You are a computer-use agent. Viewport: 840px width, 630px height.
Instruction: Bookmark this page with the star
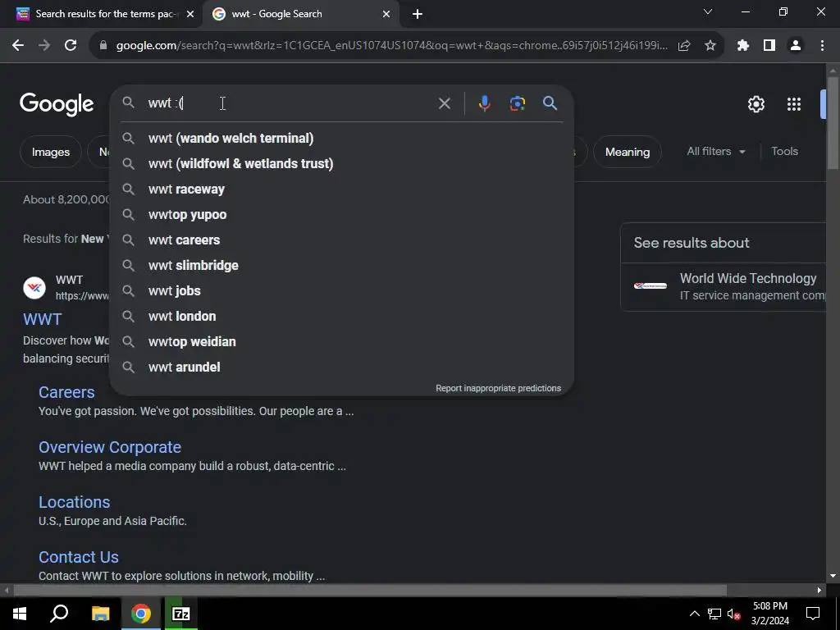click(x=710, y=46)
